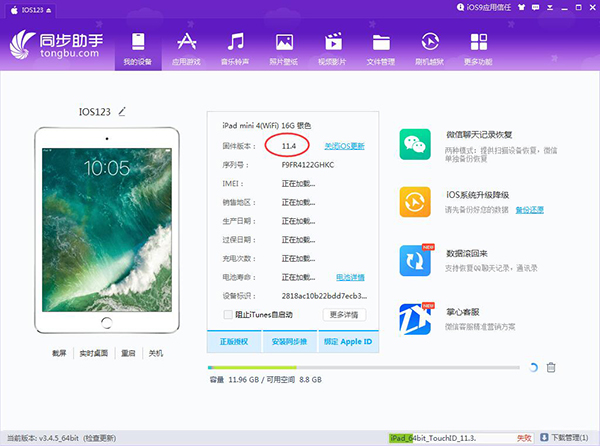
Task: Open the iOS9应用信任 info item
Action: 484,7
